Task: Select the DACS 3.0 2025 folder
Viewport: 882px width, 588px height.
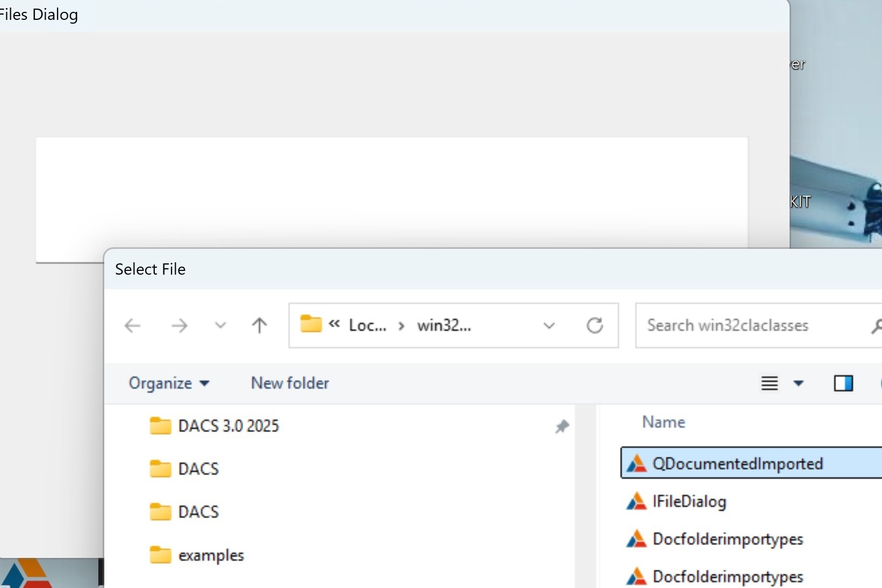Action: tap(228, 426)
